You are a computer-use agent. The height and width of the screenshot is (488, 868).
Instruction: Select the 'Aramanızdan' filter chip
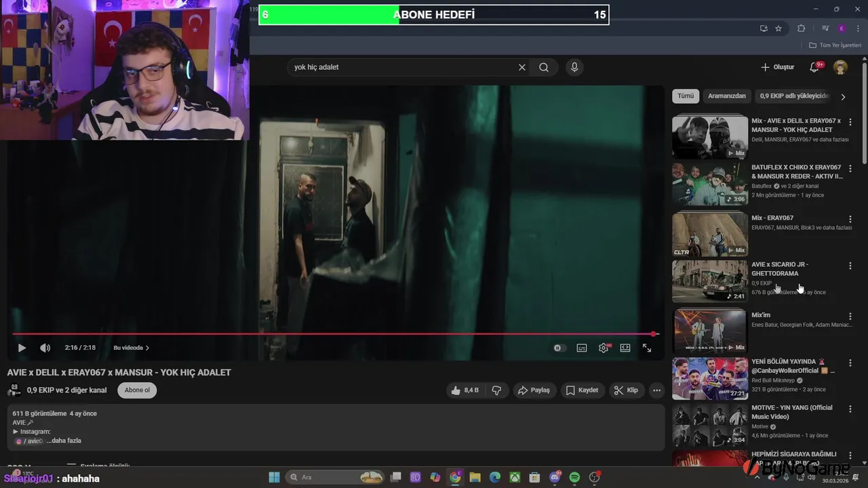pos(727,96)
